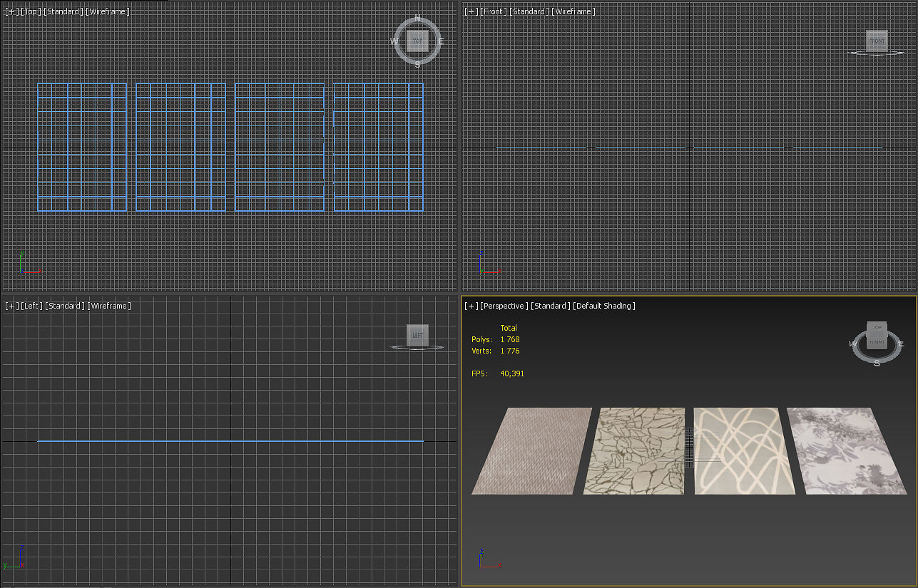918x588 pixels.
Task: Open the [Wireframe] shading menu in Front viewport
Action: [x=573, y=11]
